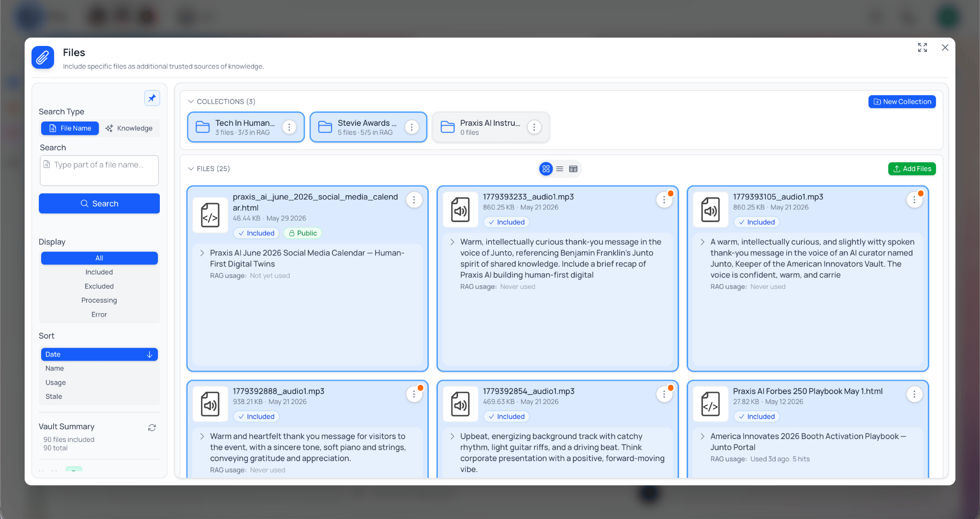Click HTML file icon of Forbes 250 Playbook
This screenshot has height=519, width=980.
point(710,404)
